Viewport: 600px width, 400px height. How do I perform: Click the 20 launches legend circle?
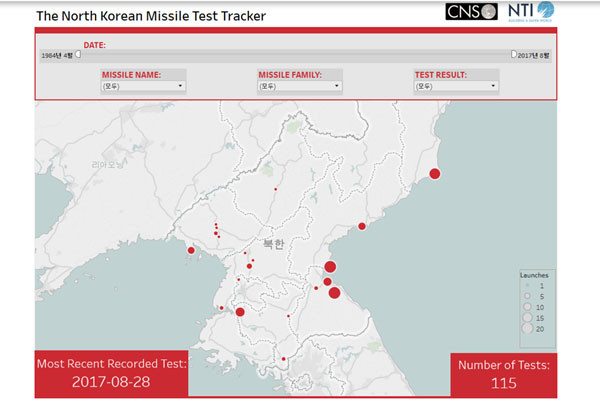click(x=528, y=328)
